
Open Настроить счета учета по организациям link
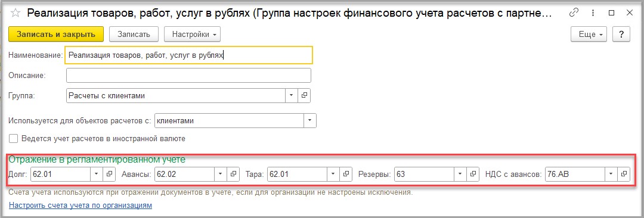[x=80, y=205]
